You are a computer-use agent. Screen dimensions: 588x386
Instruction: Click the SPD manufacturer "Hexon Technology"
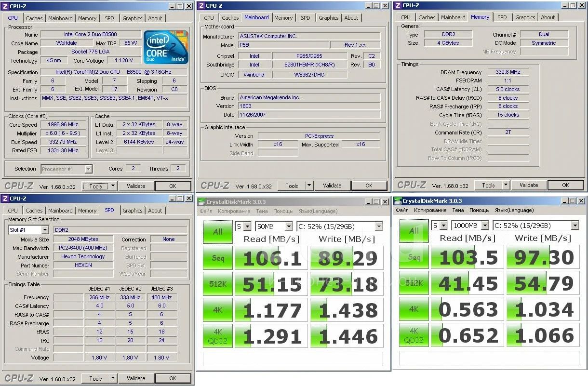(83, 257)
